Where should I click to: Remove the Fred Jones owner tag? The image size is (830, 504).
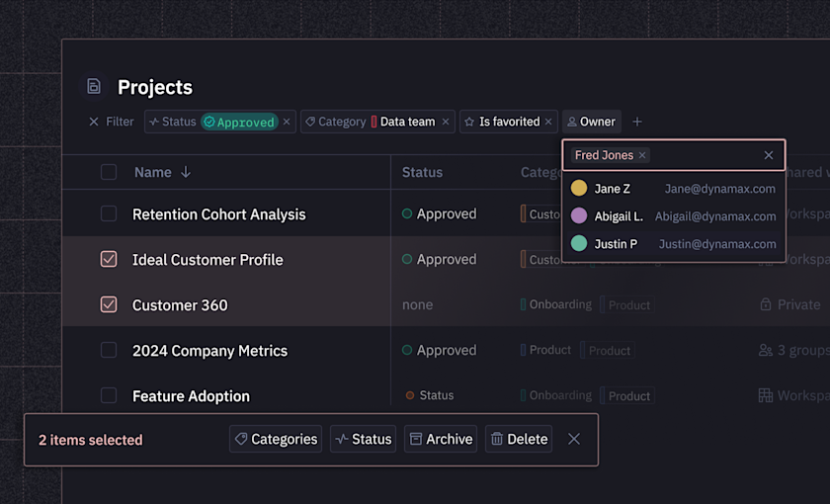click(x=642, y=155)
